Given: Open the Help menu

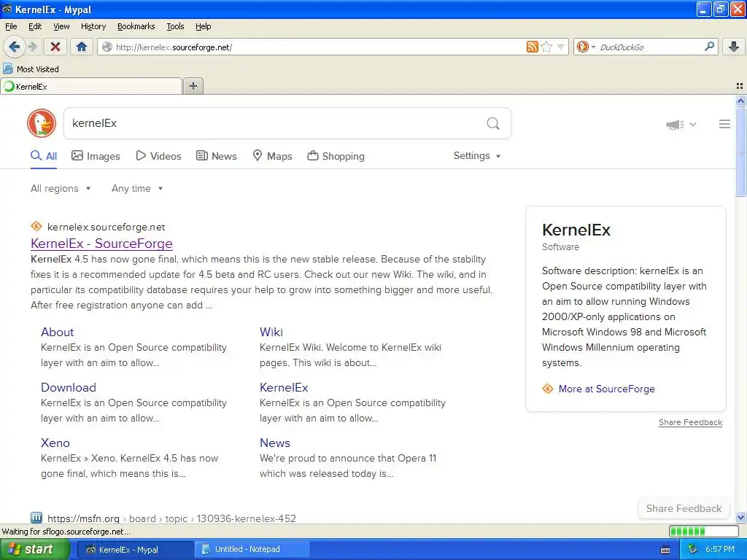Looking at the screenshot, I should tap(203, 26).
